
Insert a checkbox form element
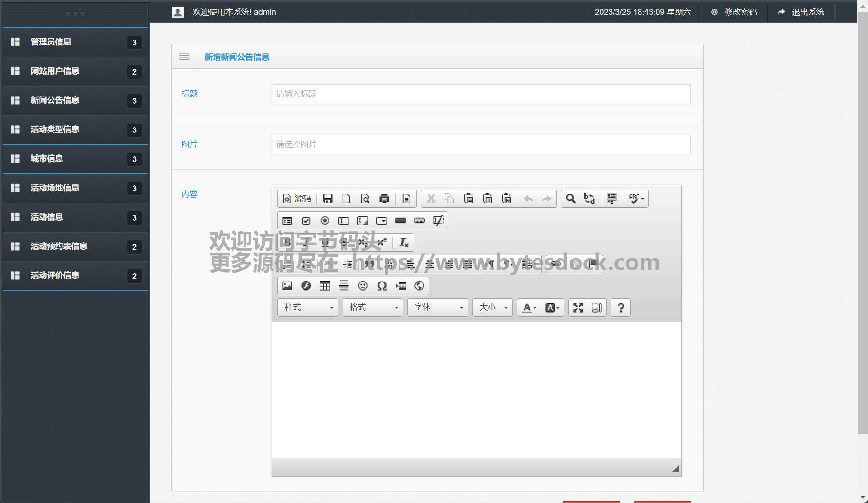point(306,221)
